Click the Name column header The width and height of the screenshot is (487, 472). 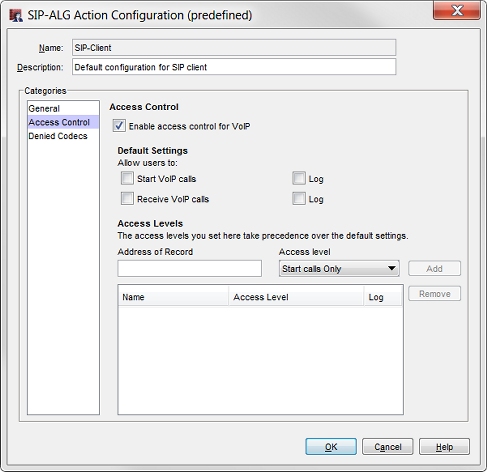pyautogui.click(x=173, y=297)
